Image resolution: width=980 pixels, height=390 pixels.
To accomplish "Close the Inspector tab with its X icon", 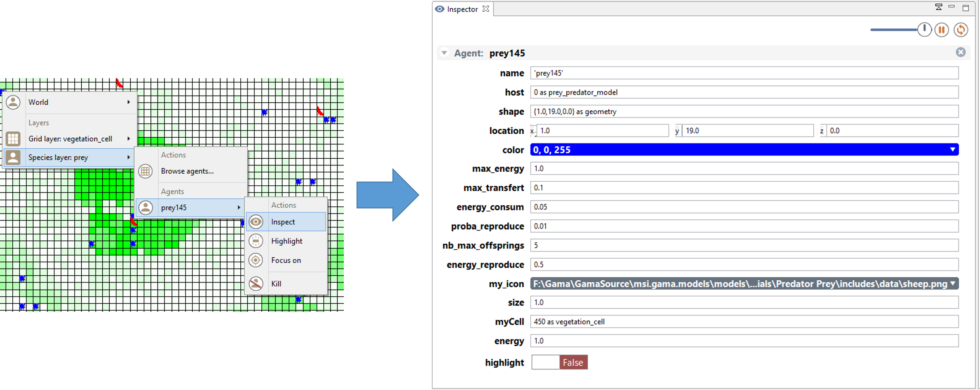I will [x=486, y=9].
